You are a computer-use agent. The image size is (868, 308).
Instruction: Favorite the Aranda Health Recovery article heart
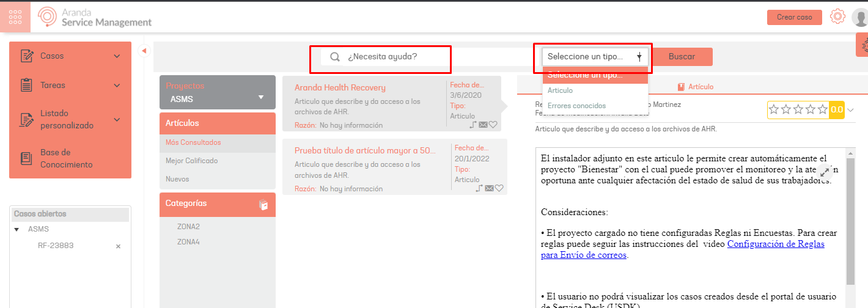tap(493, 125)
